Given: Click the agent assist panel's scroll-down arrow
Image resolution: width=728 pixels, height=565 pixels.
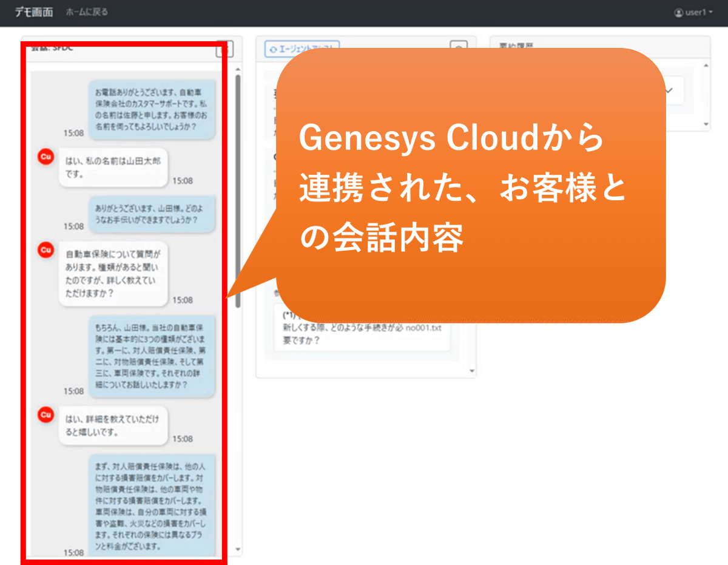Looking at the screenshot, I should click(x=472, y=370).
